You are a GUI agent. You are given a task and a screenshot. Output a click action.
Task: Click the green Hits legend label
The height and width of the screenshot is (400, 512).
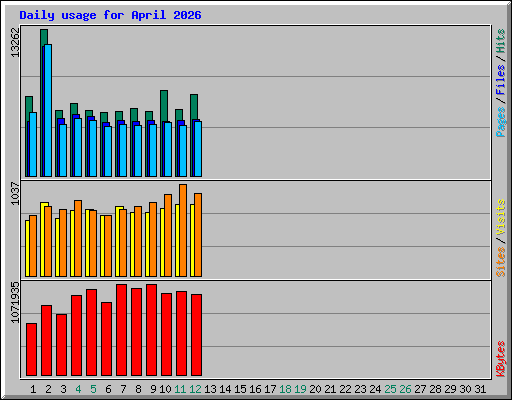pyautogui.click(x=500, y=41)
